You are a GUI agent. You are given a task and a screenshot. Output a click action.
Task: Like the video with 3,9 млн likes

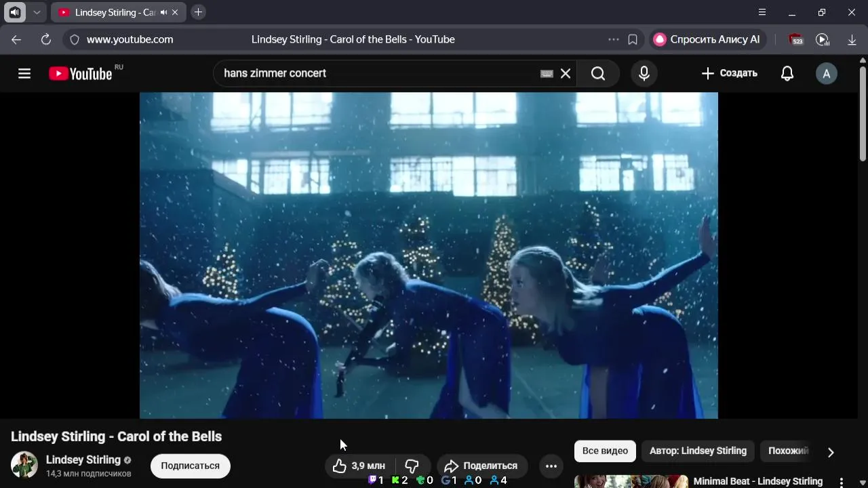(x=359, y=466)
